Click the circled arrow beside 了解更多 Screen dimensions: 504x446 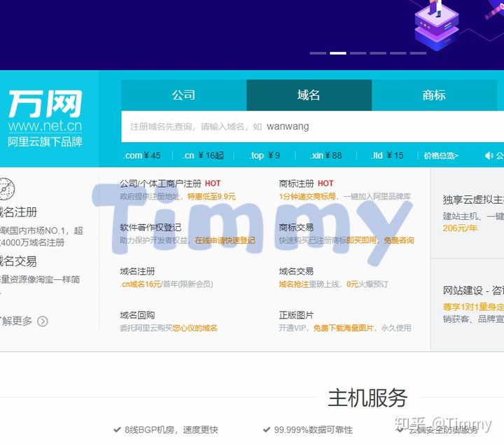[x=43, y=321]
